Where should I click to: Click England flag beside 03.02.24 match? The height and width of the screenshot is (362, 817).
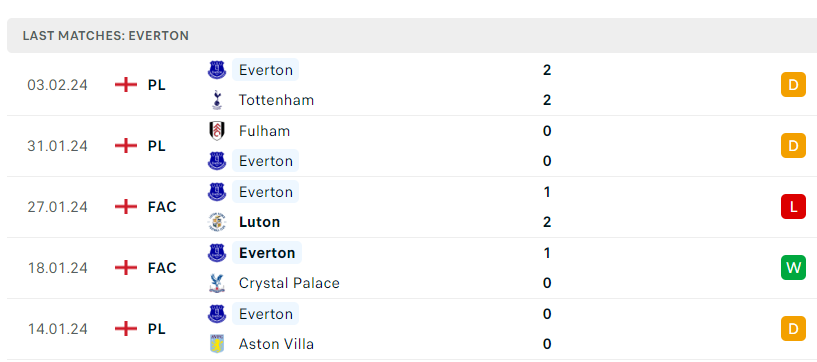(x=126, y=85)
